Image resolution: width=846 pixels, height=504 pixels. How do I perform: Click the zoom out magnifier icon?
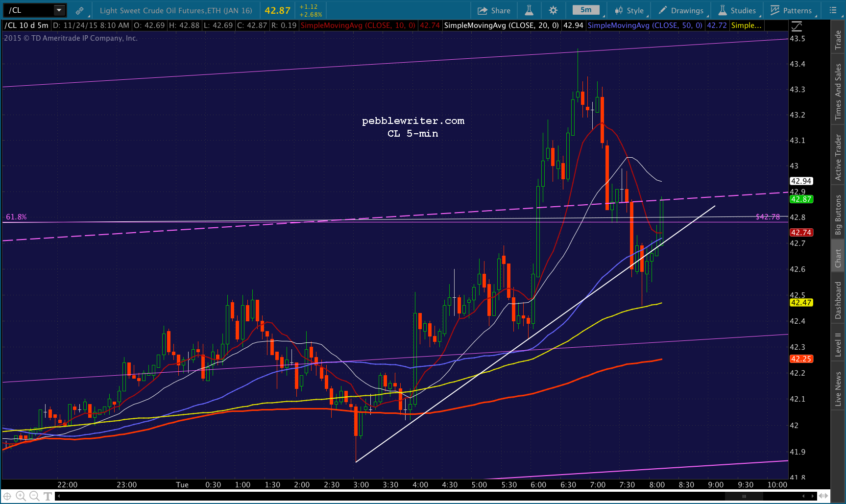(34, 496)
